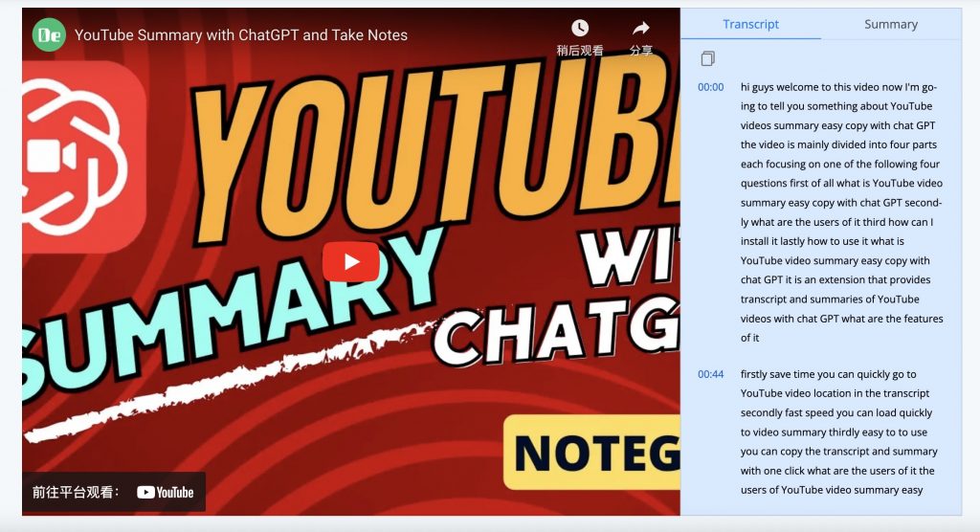Jump to timestamp 00:00
Image resolution: width=980 pixels, height=532 pixels.
tap(711, 87)
